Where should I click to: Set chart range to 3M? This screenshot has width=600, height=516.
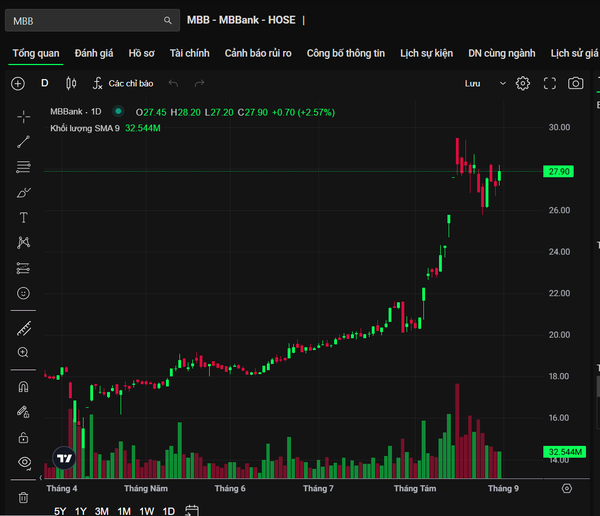(102, 511)
